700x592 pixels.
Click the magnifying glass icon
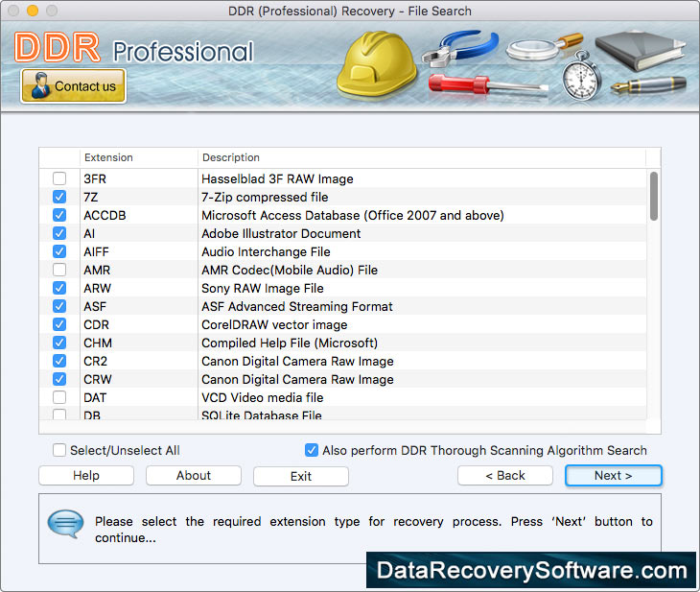[545, 47]
